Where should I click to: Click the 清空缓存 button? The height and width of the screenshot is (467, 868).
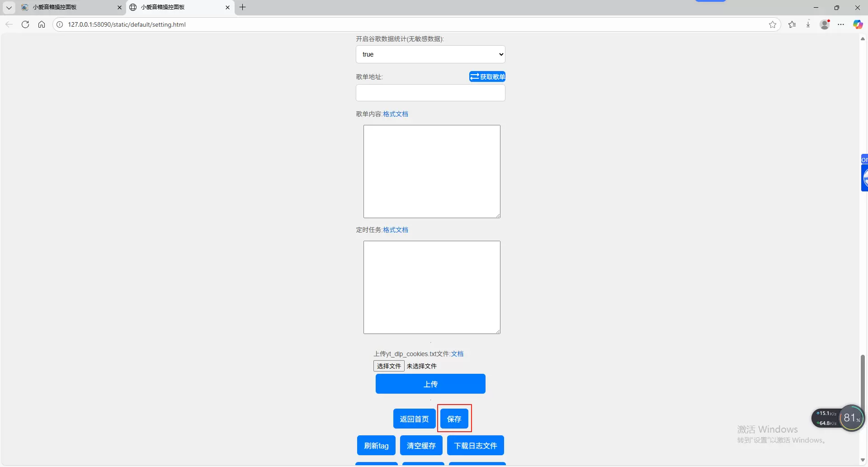tap(421, 446)
